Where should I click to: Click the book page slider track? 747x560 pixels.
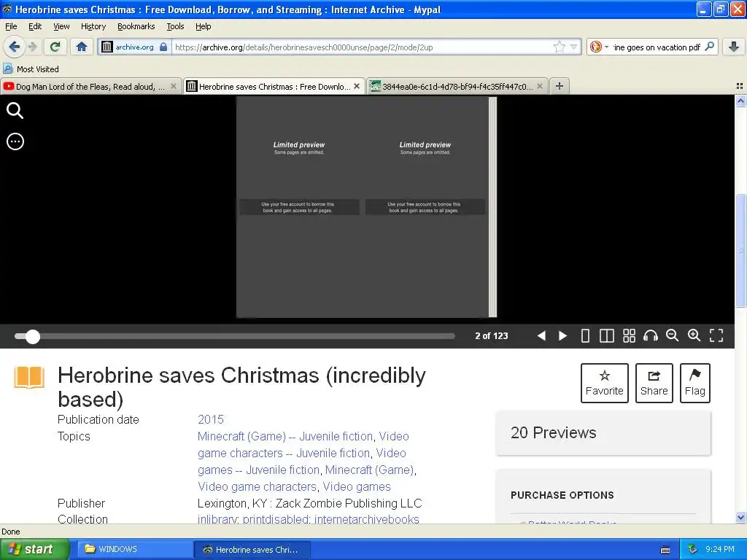[x=234, y=336]
